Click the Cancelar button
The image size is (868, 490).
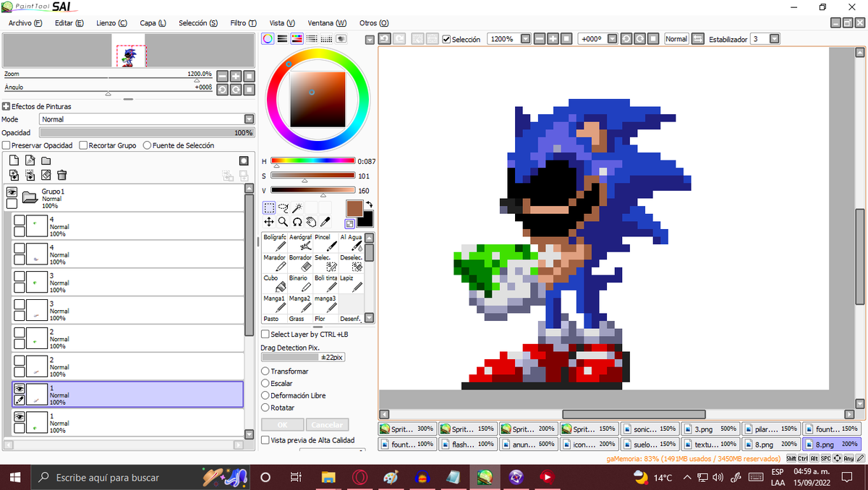[x=327, y=425]
